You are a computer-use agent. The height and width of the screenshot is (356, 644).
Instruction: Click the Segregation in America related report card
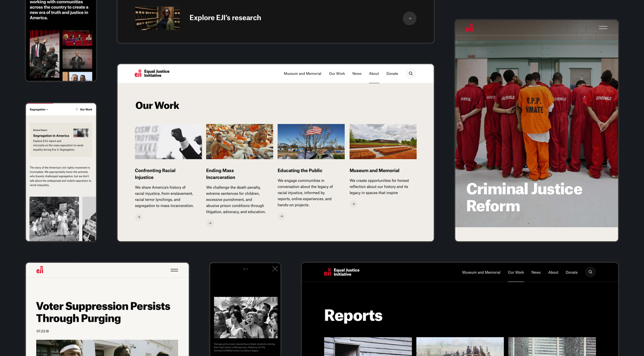click(x=61, y=139)
